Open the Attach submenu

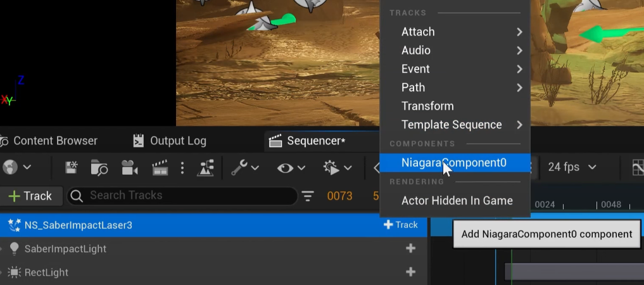[455, 32]
